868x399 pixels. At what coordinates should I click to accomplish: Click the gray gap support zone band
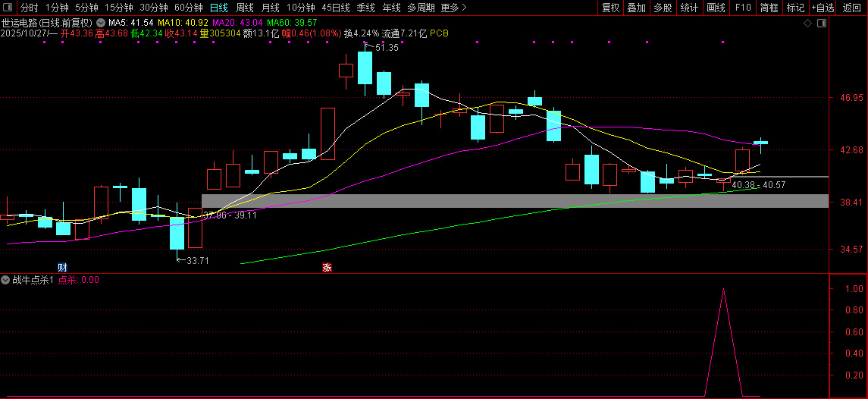pyautogui.click(x=515, y=200)
